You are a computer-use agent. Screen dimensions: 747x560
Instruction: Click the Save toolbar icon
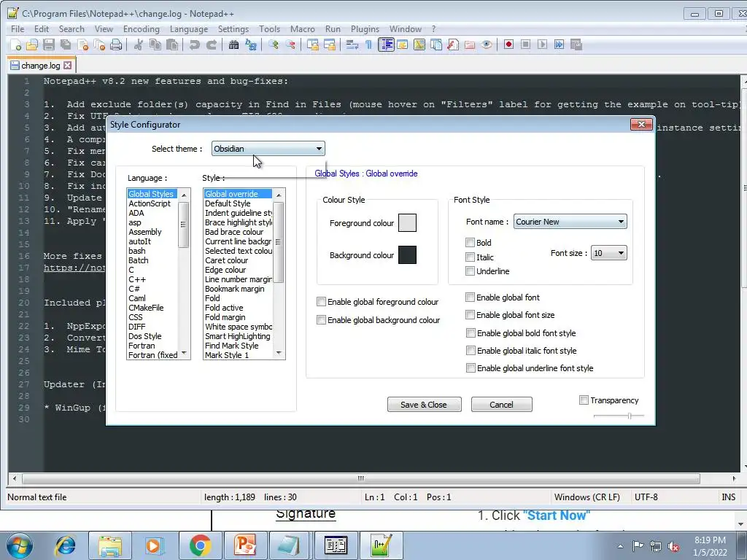[x=49, y=44]
